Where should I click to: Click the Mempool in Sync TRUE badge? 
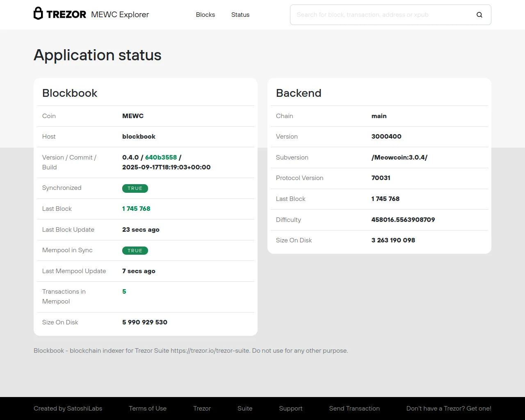click(x=135, y=251)
